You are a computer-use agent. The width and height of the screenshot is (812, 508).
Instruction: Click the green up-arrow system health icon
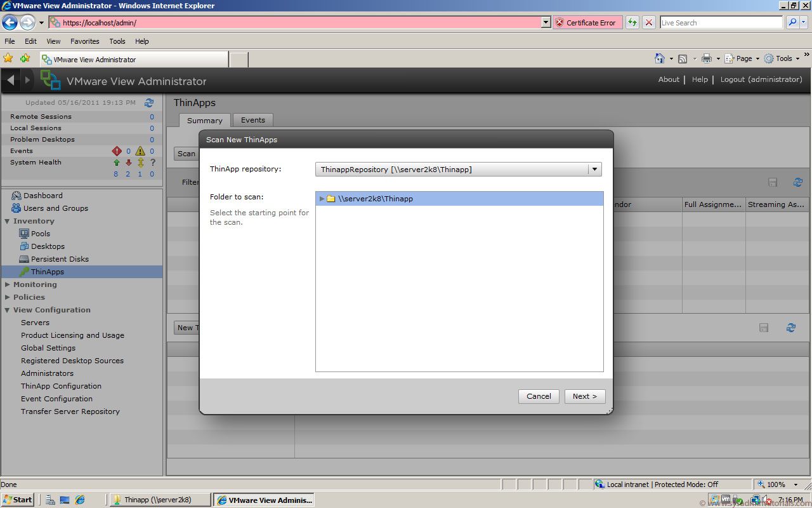click(116, 163)
